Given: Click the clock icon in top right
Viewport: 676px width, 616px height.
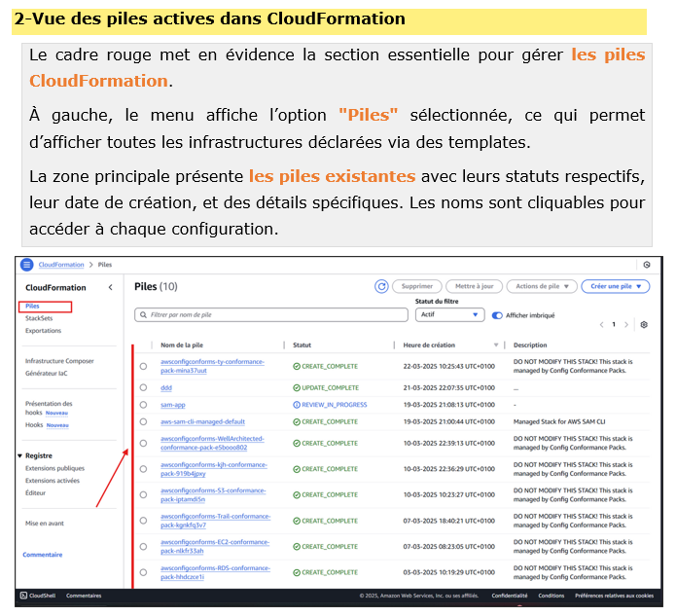Looking at the screenshot, I should tap(647, 265).
